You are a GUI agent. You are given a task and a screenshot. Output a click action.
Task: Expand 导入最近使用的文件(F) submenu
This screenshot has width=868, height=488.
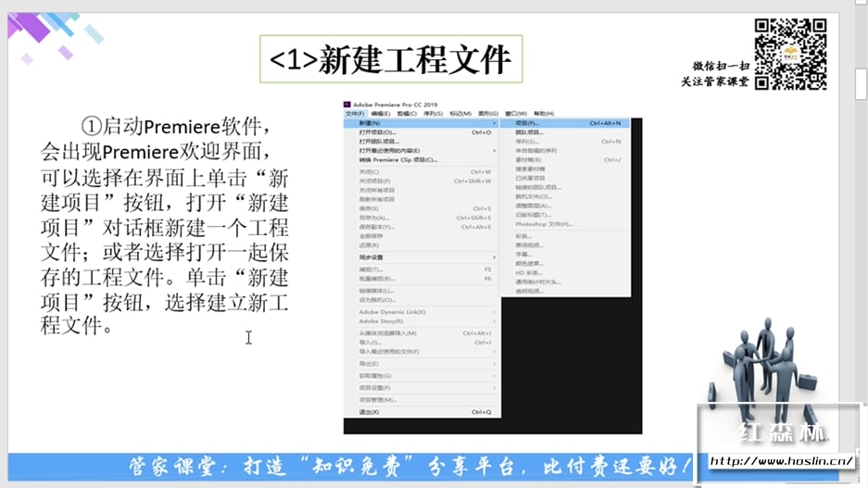point(422,352)
